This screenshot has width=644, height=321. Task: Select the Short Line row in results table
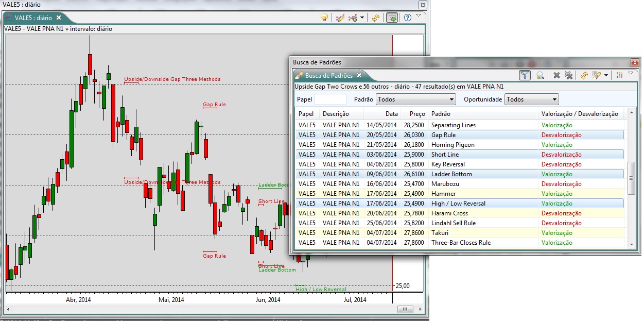[x=459, y=155]
